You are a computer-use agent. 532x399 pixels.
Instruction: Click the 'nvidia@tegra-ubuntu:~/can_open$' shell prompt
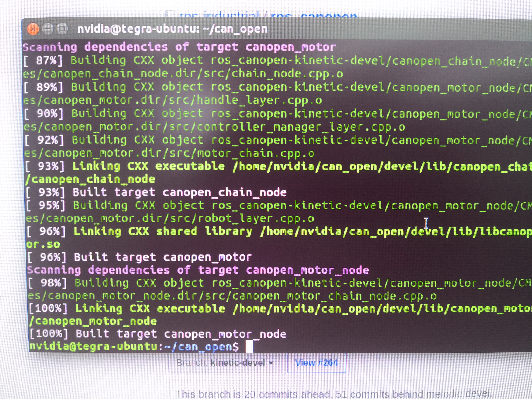pyautogui.click(x=134, y=347)
